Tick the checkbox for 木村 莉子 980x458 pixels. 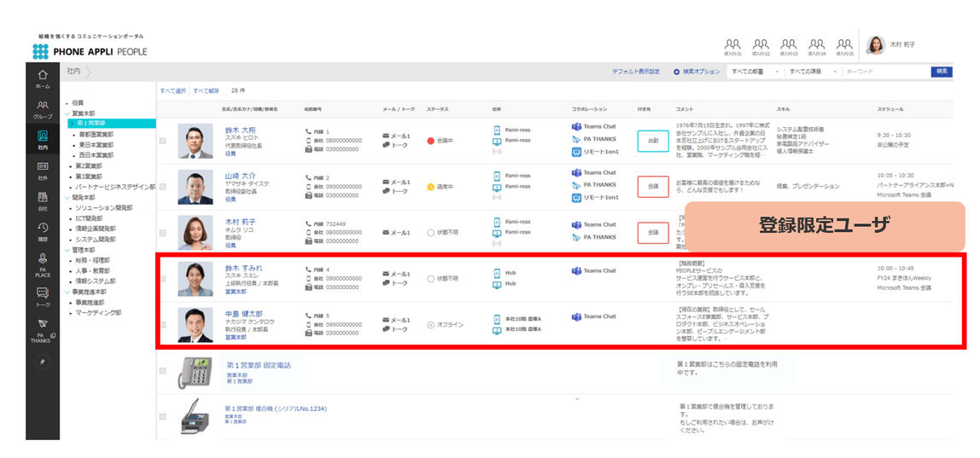tap(163, 233)
